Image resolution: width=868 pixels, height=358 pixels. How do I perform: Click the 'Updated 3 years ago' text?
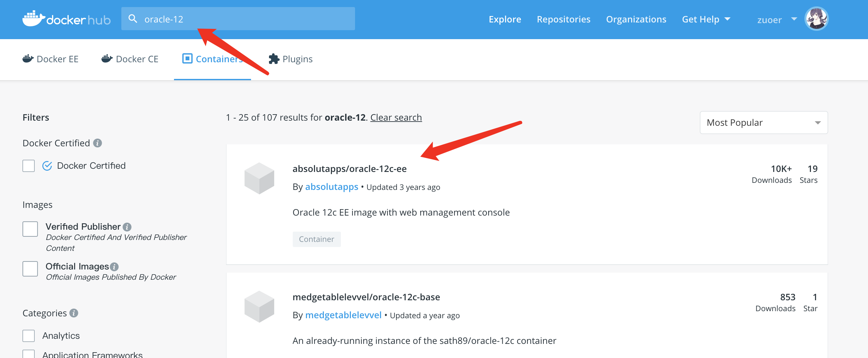tap(403, 187)
